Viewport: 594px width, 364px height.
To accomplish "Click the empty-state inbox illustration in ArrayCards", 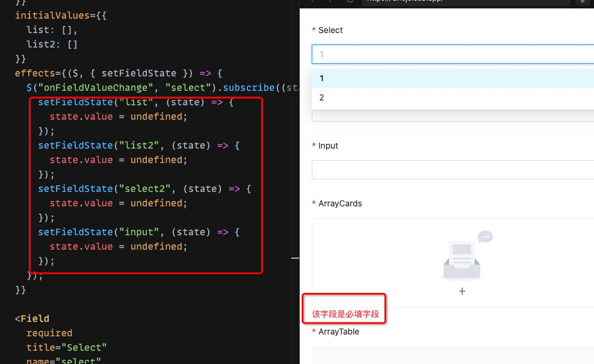I will point(465,255).
